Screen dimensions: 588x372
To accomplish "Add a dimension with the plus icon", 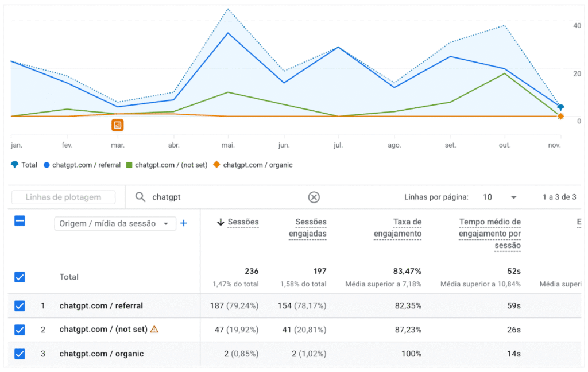I will click(184, 223).
